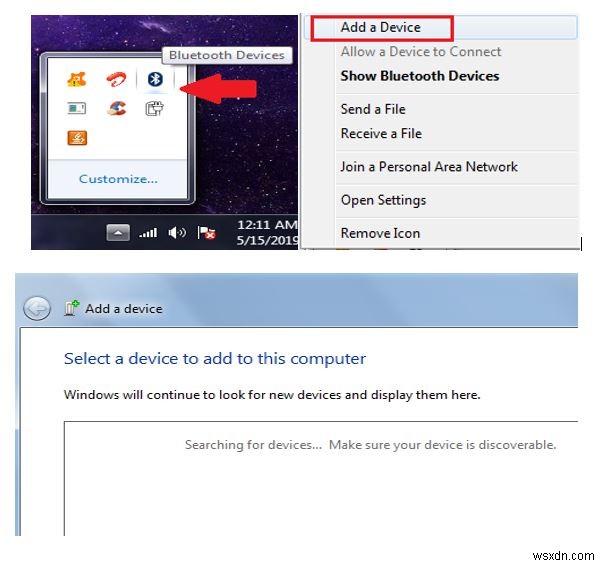The height and width of the screenshot is (566, 606).
Task: Open Settings from the Bluetooth menu
Action: pyautogui.click(x=383, y=200)
